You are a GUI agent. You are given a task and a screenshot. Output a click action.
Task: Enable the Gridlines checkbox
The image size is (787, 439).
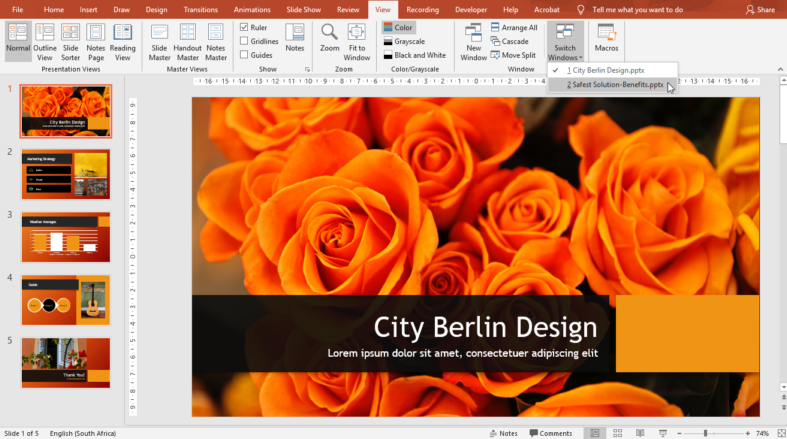point(245,41)
